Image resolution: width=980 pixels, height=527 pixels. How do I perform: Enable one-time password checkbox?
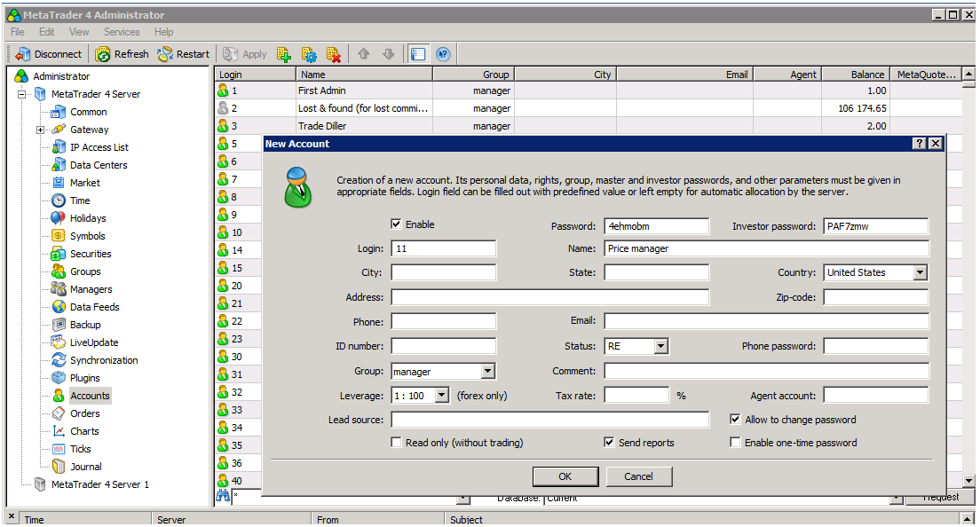point(735,443)
